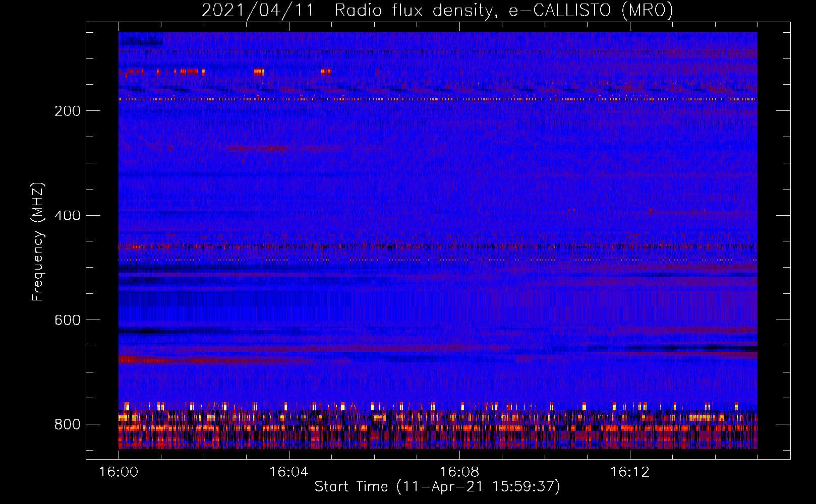Click the 800 frequency tick label

(68, 424)
